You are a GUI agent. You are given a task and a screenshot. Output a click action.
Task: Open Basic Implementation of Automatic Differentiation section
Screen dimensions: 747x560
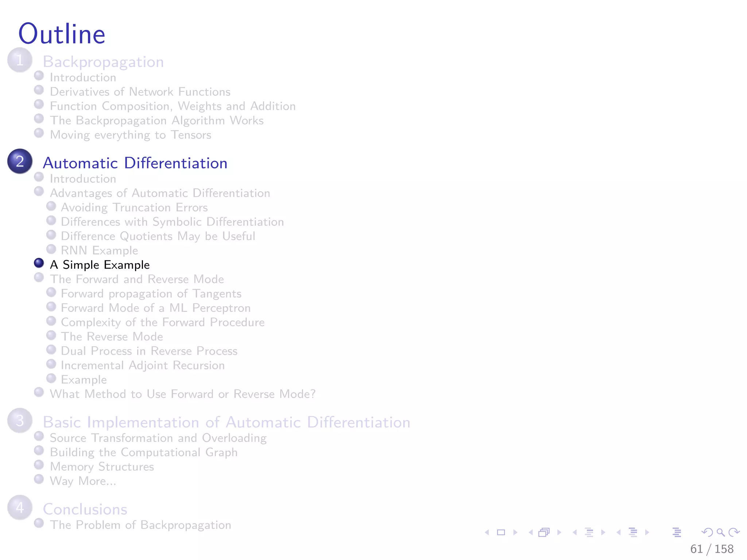[x=226, y=422]
